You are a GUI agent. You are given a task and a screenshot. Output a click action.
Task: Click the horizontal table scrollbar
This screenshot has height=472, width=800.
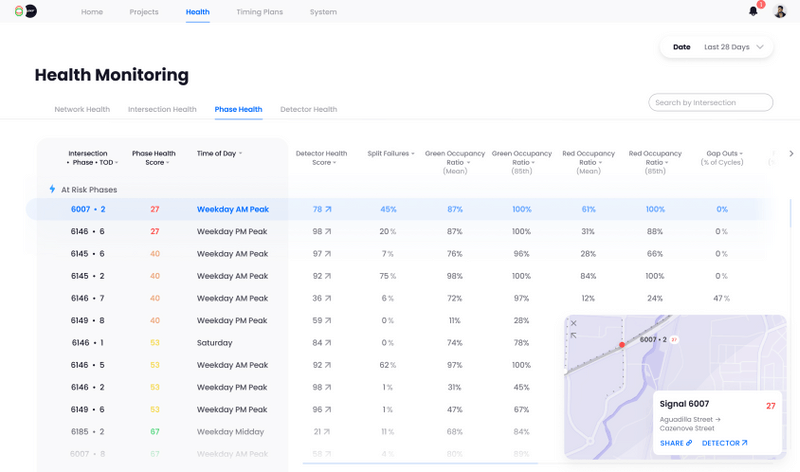click(x=420, y=463)
